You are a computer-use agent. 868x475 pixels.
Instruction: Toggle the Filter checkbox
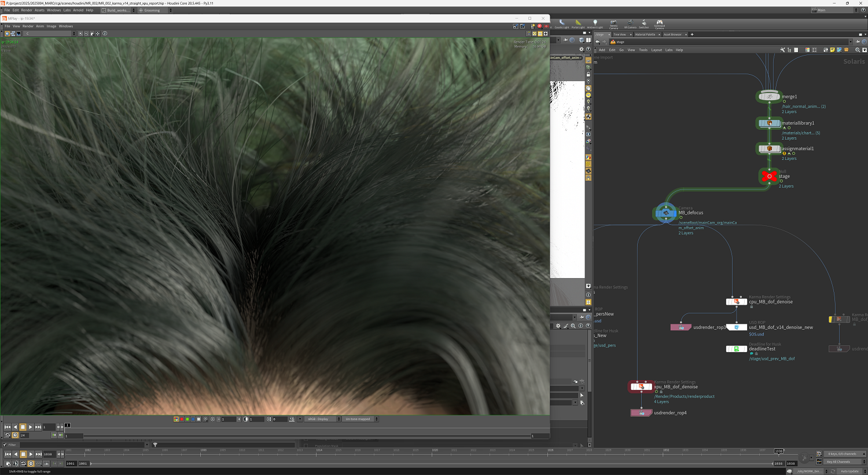point(5,445)
